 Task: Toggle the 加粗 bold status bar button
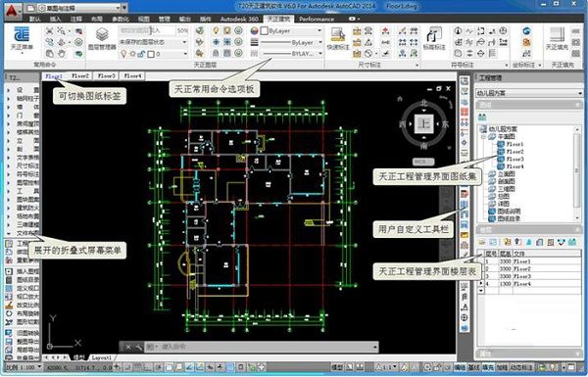[502, 367]
